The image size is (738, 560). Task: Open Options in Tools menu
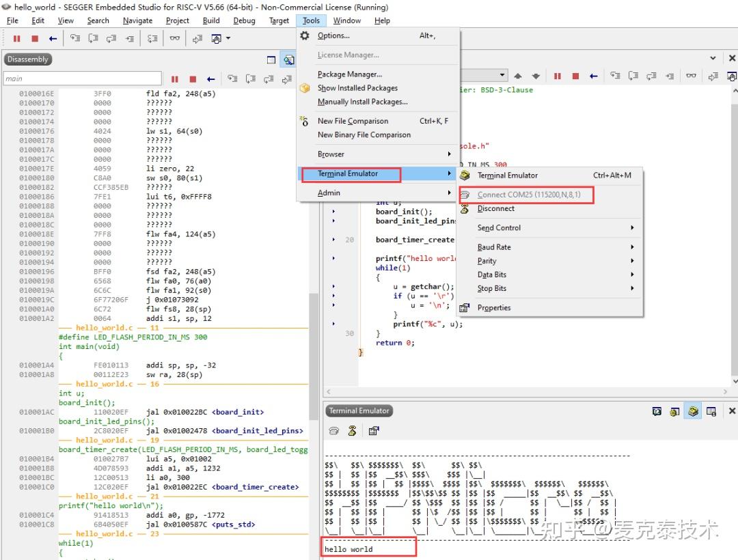(379, 36)
